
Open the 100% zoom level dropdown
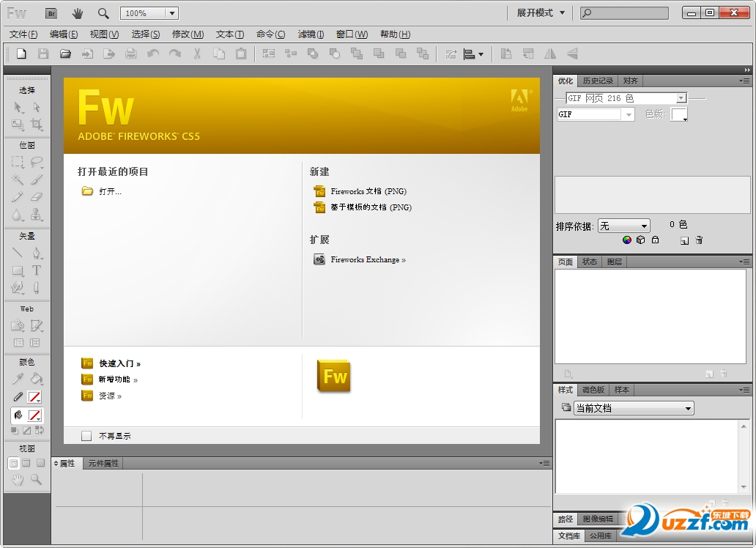click(x=172, y=13)
